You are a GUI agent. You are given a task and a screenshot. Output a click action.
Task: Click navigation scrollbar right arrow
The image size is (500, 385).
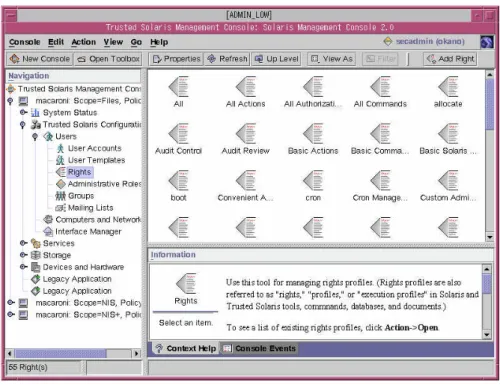click(x=136, y=353)
